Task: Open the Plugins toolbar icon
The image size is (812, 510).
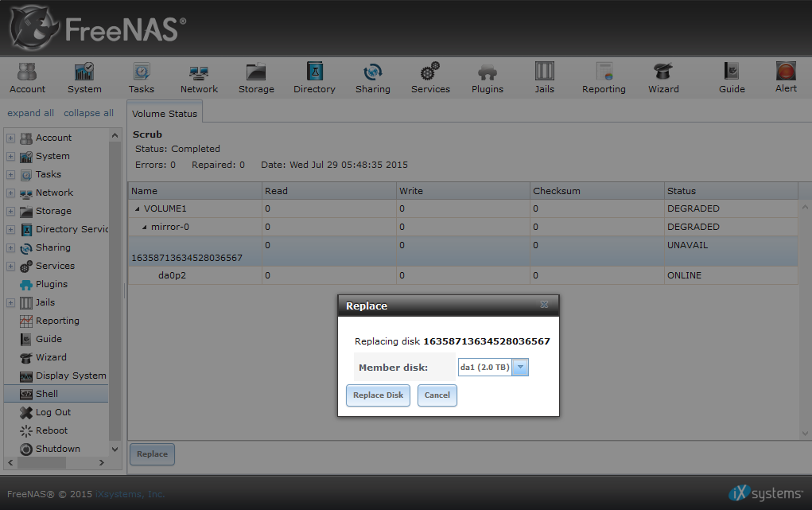Action: (488, 78)
